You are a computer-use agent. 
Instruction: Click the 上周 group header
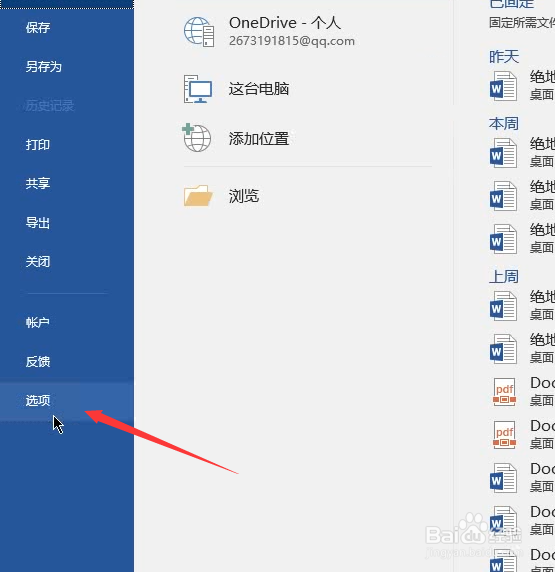click(504, 277)
